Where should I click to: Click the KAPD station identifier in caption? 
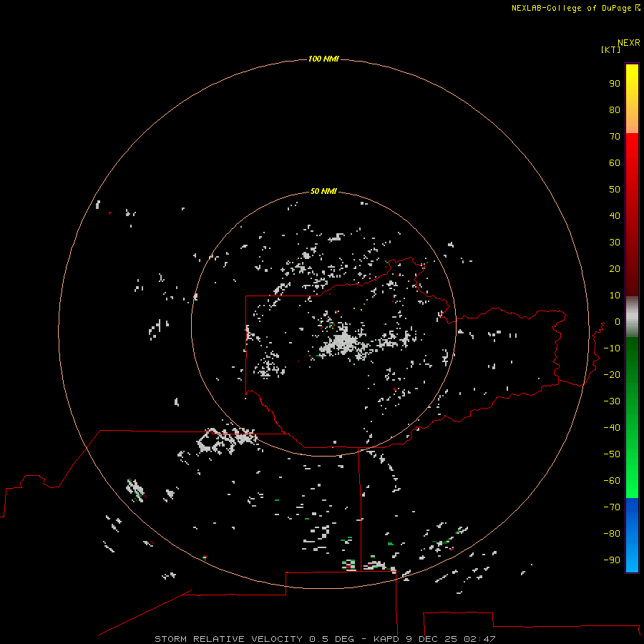(386, 639)
